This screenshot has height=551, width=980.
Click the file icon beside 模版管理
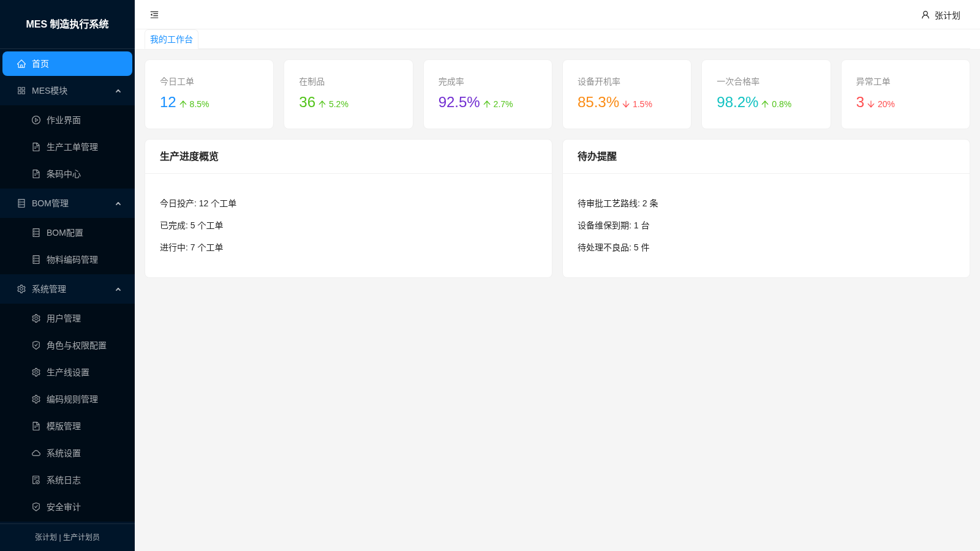tap(36, 426)
